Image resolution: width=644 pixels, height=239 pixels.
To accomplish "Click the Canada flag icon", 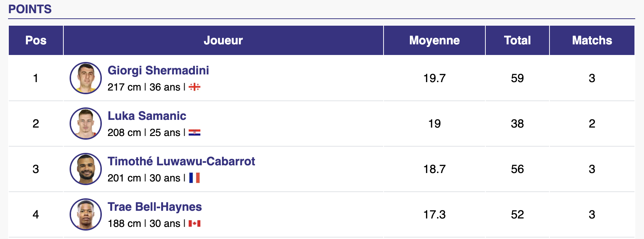I will [x=195, y=224].
